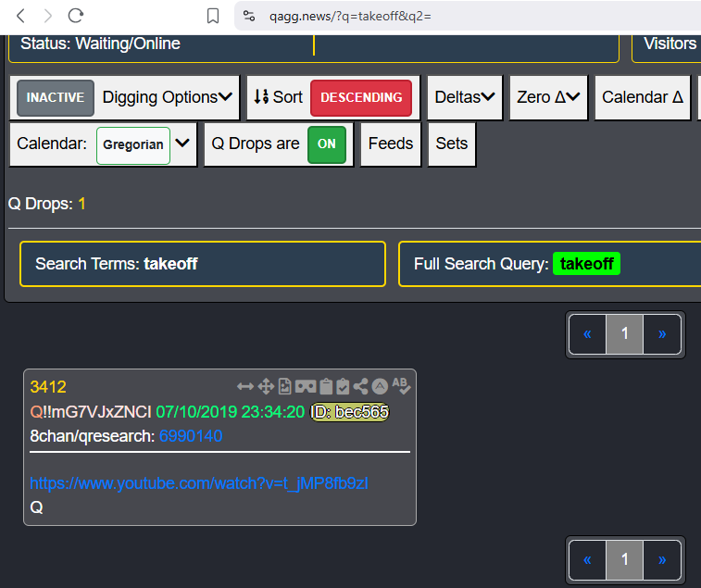
Task: Click the plain clipboard icon on drop 3412
Action: pos(326,386)
